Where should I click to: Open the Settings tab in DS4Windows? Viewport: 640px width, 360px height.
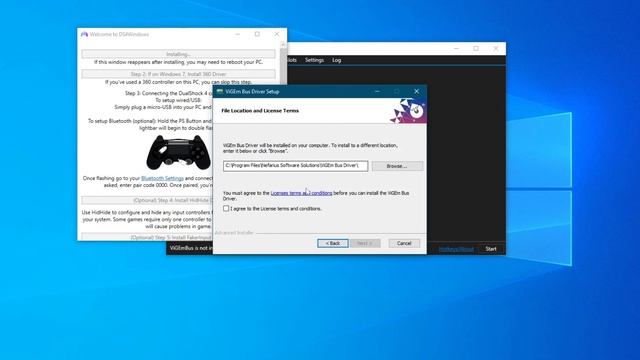314,60
